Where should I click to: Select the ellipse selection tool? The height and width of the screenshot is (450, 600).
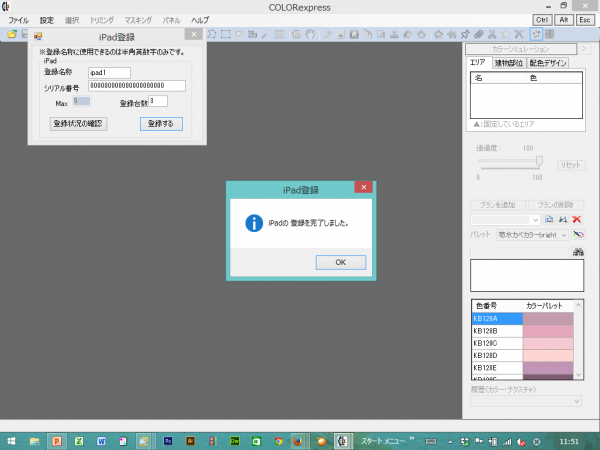click(x=239, y=34)
